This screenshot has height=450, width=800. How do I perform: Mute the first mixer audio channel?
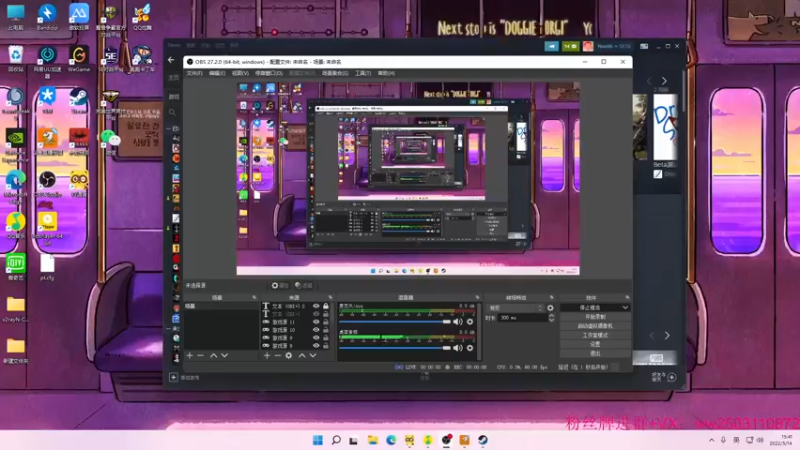pos(458,321)
